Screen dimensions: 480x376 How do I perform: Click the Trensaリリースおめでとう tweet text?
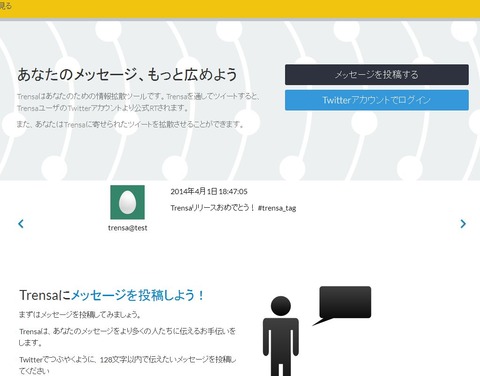[213, 208]
